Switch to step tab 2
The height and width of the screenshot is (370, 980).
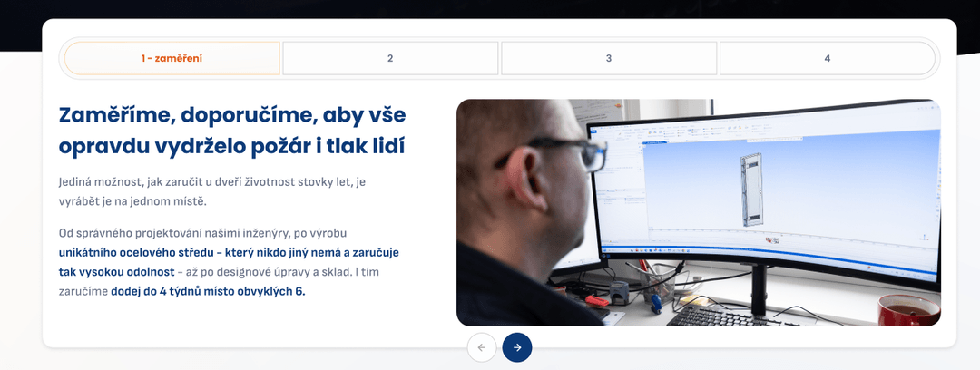point(390,58)
